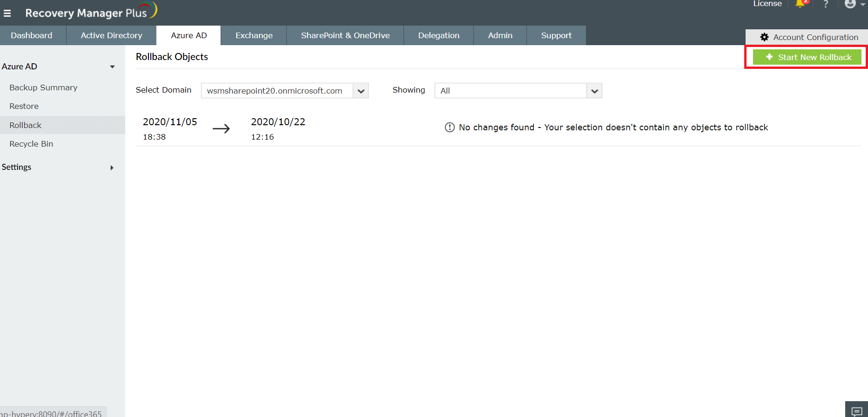
Task: Open the notifications bell
Action: point(801,4)
